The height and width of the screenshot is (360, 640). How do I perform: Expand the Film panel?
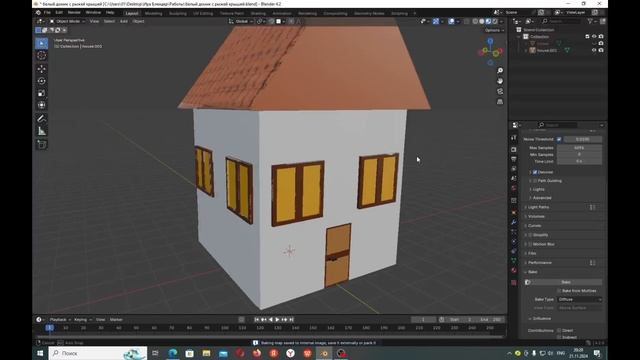click(532, 253)
